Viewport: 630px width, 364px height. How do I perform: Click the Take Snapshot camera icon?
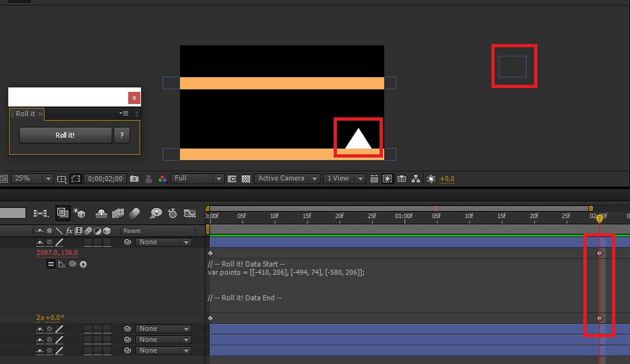pos(134,179)
